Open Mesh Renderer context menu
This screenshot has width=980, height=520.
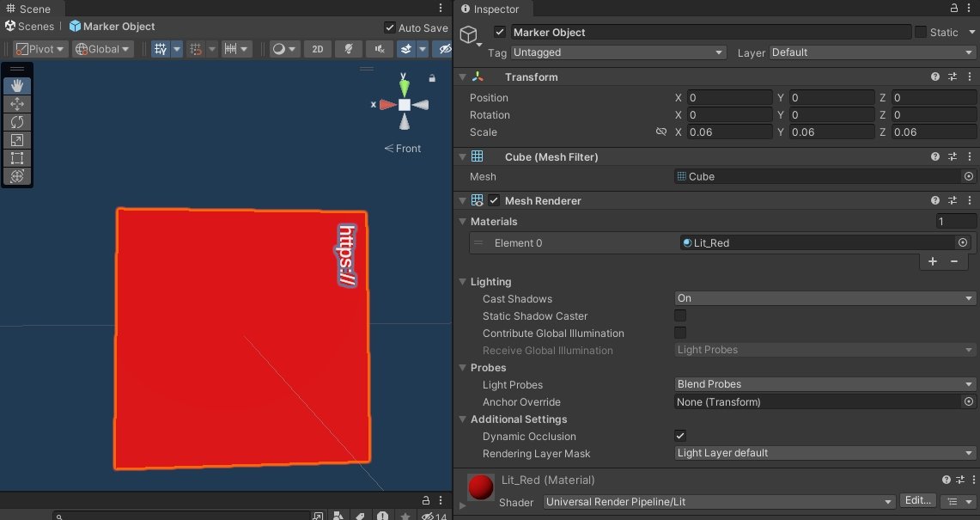click(970, 201)
